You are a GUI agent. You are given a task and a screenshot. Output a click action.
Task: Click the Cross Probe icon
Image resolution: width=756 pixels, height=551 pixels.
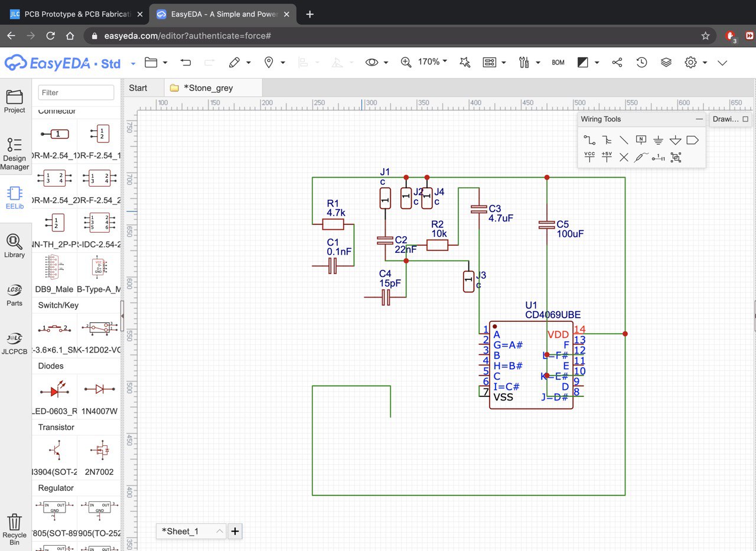[465, 63]
